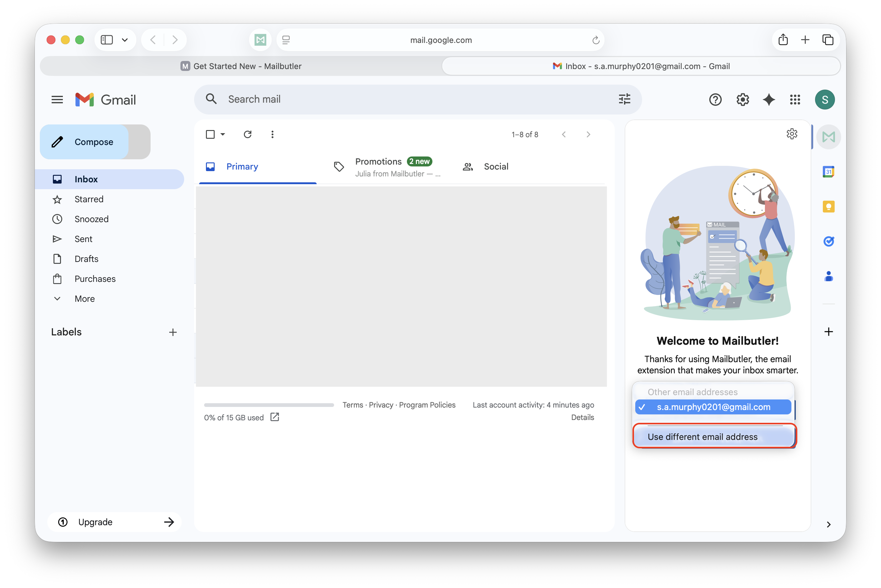Select Inbox Gmail browser tab
The width and height of the screenshot is (881, 588).
(x=641, y=66)
